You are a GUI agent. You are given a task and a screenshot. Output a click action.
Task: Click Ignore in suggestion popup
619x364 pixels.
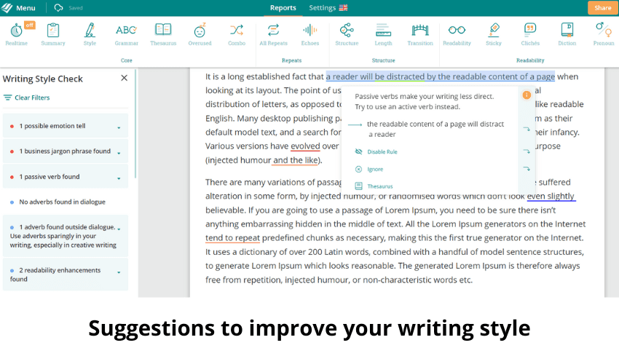pyautogui.click(x=375, y=169)
